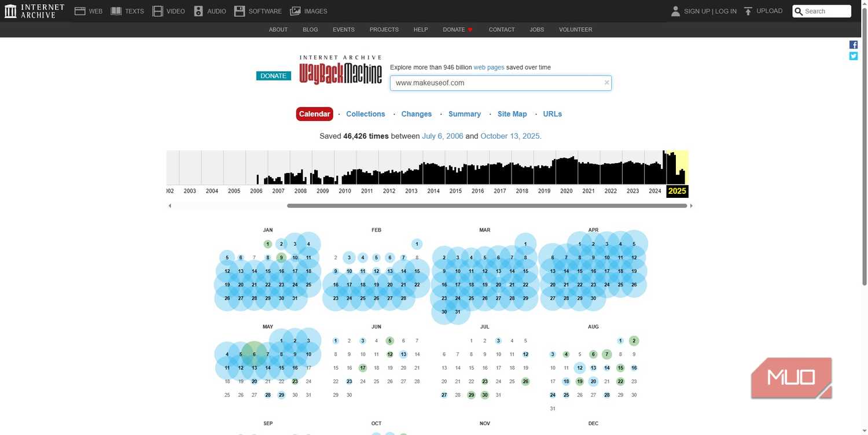Open the Audio section icon

pos(198,11)
